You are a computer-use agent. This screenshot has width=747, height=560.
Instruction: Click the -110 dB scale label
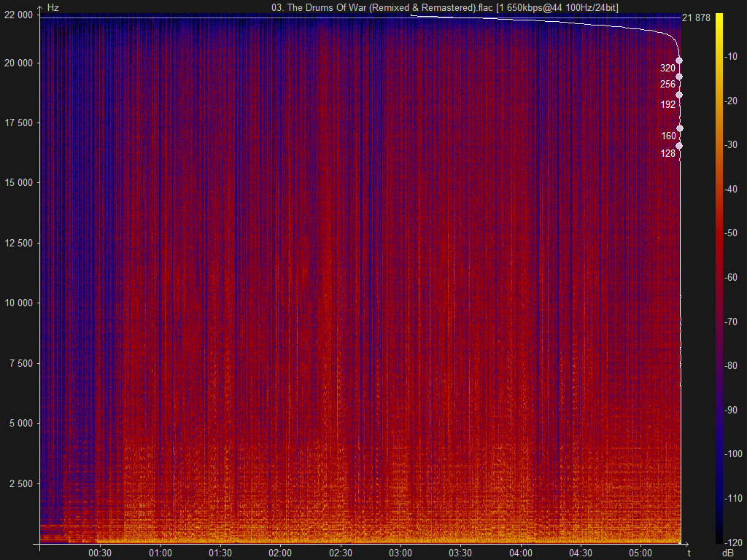point(733,498)
